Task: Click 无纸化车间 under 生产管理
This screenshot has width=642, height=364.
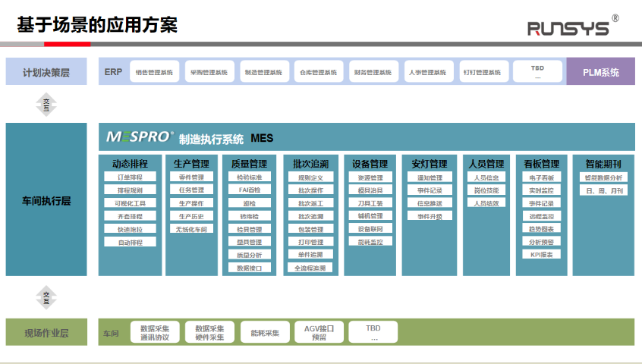Action: click(190, 229)
